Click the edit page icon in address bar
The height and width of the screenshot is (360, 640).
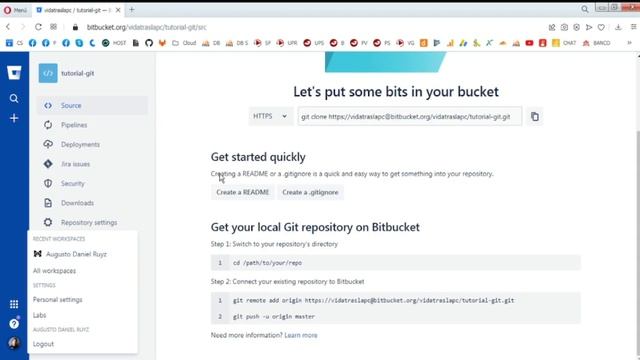tap(552, 27)
